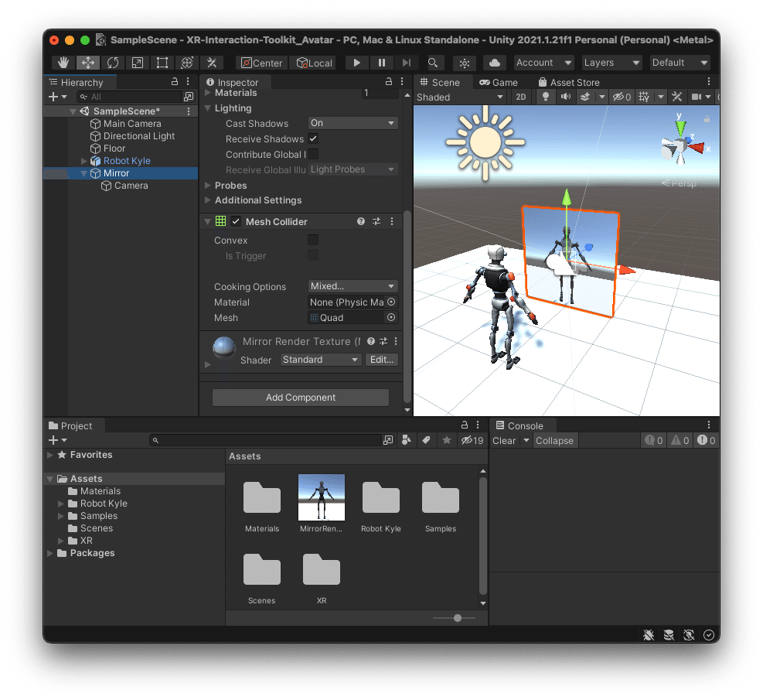Toggle hidden objects visibility in Scene
Image resolution: width=763 pixels, height=700 pixels.
(622, 97)
